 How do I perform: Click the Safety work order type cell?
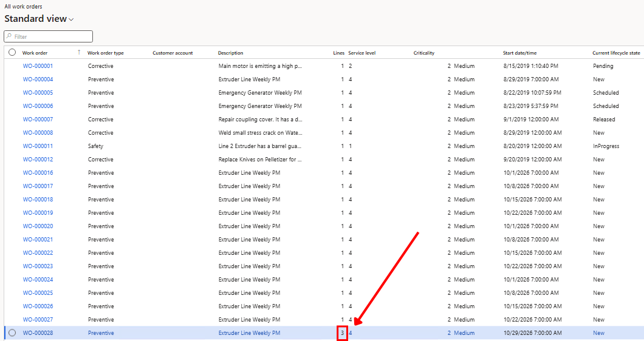96,146
